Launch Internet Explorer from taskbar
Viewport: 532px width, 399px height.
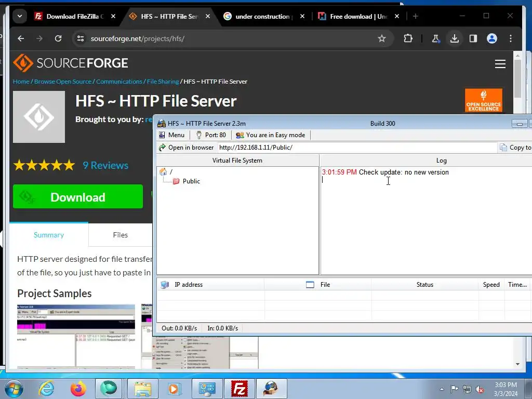coord(46,389)
